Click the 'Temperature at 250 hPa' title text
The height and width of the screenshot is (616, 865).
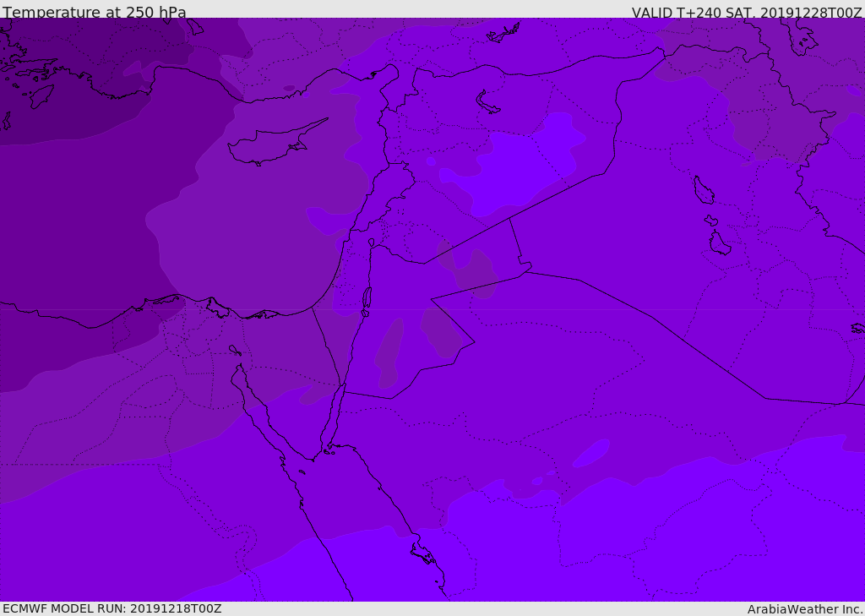[95, 12]
